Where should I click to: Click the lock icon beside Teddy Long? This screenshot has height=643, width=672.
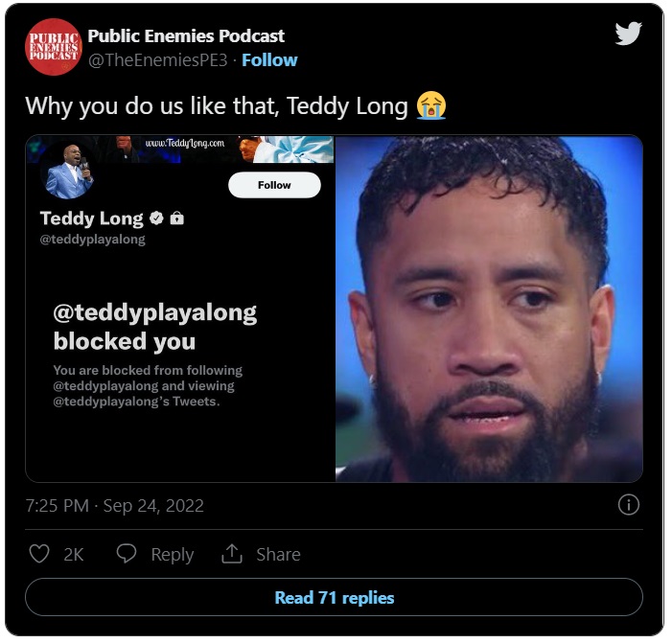[177, 218]
